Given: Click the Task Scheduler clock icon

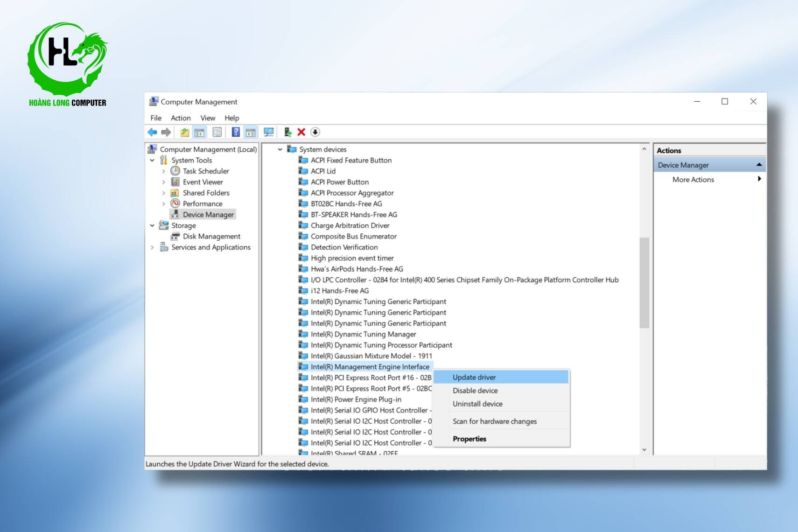Looking at the screenshot, I should (175, 171).
